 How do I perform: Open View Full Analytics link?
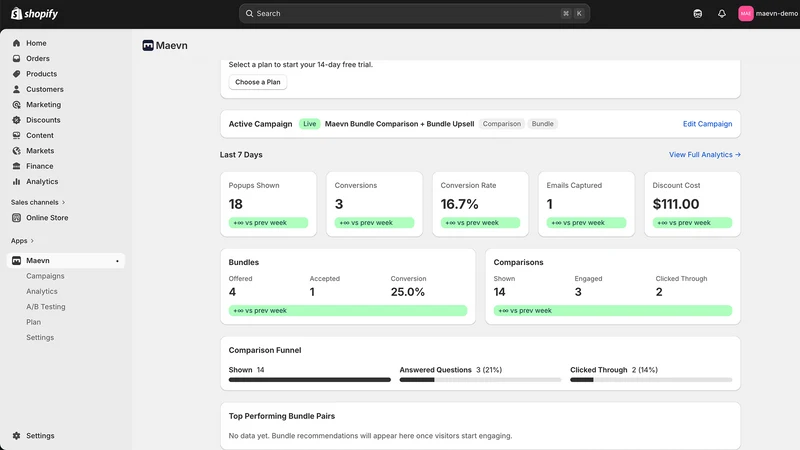coord(705,155)
